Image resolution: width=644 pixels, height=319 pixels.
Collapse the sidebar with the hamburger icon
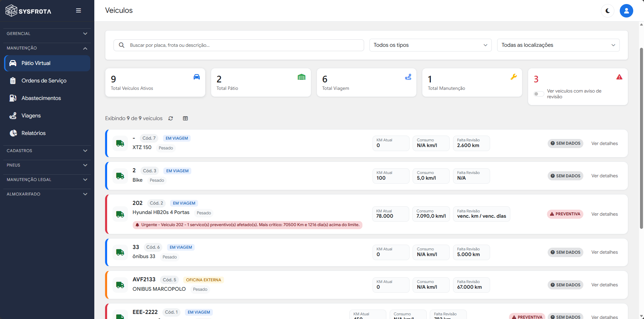coord(78,10)
